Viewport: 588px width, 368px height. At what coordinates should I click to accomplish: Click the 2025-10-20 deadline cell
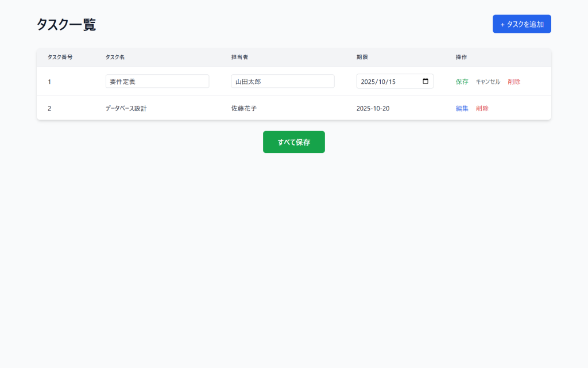tap(373, 108)
